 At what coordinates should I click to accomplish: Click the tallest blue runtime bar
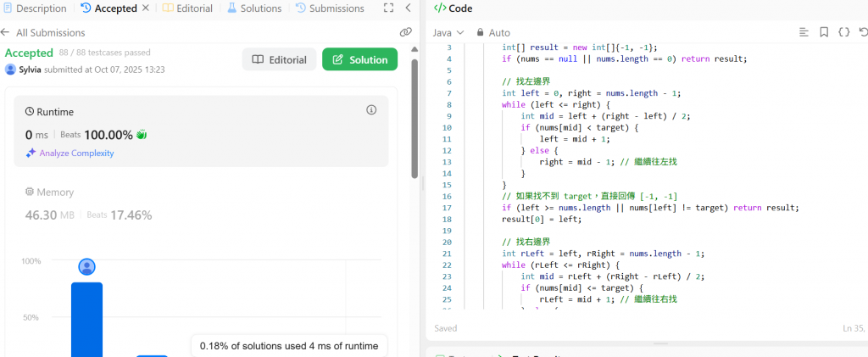[87, 320]
